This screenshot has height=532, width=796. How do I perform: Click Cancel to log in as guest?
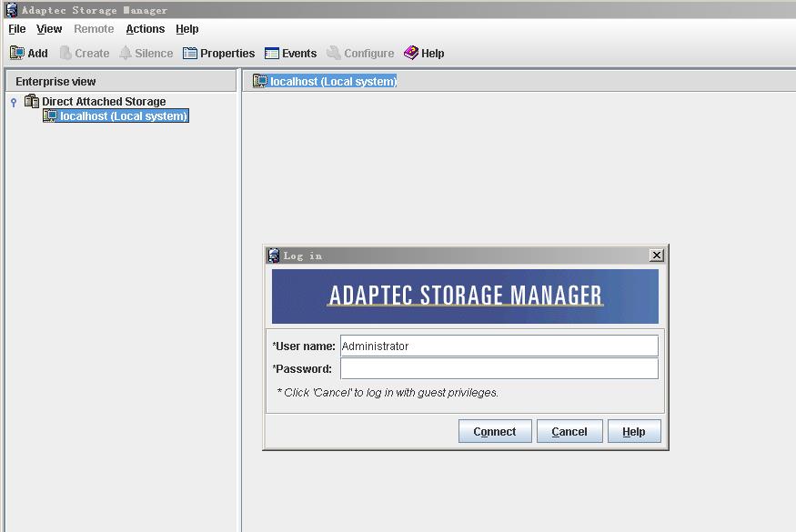pos(569,431)
